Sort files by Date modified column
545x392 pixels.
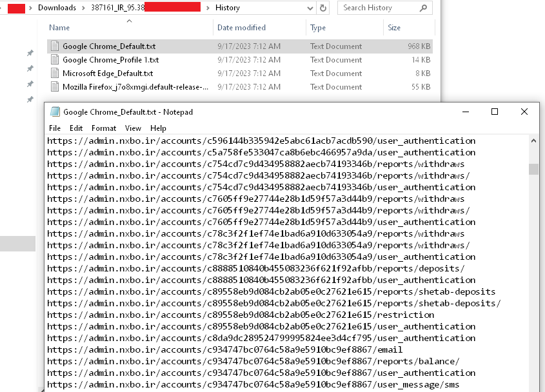[x=242, y=28]
